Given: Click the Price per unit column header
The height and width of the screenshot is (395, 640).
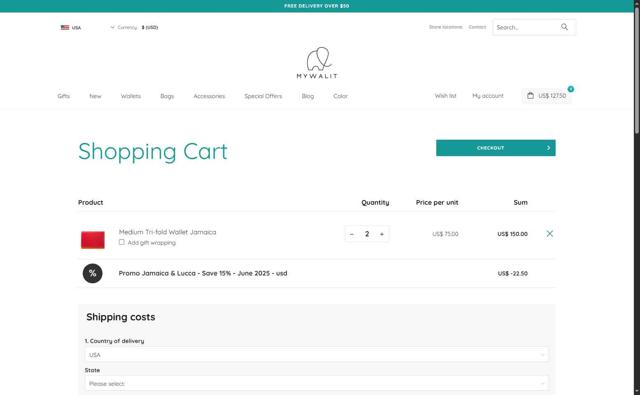Looking at the screenshot, I should [x=437, y=202].
